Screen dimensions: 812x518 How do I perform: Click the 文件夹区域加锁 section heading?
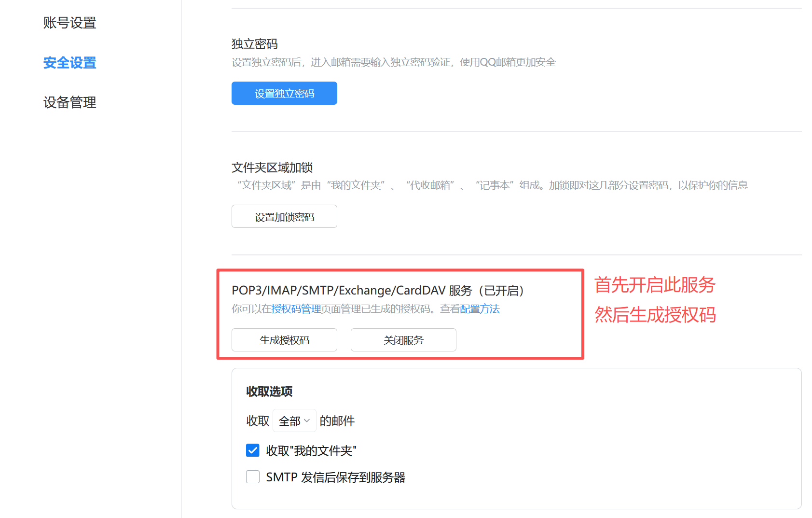tap(272, 168)
